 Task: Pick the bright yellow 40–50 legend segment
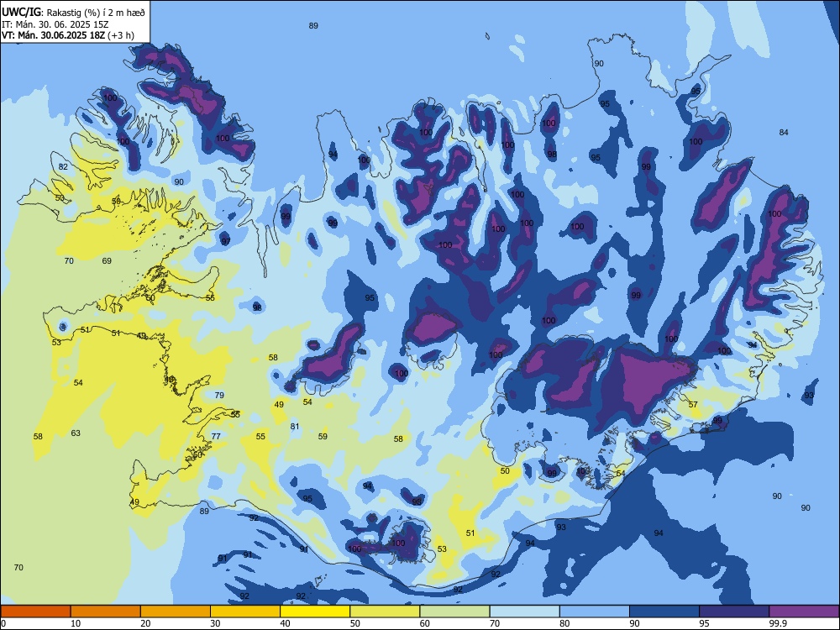[315, 612]
